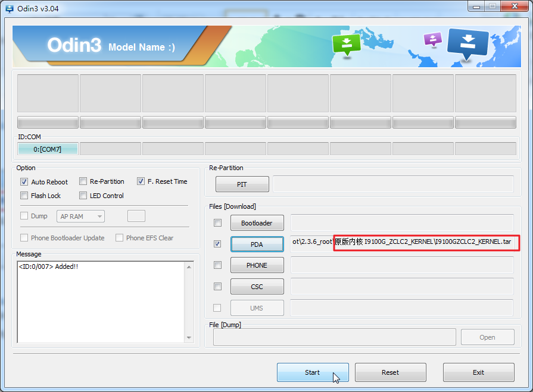
Task: Click the '<ID:0/007> Added!!' message line
Action: coord(48,266)
